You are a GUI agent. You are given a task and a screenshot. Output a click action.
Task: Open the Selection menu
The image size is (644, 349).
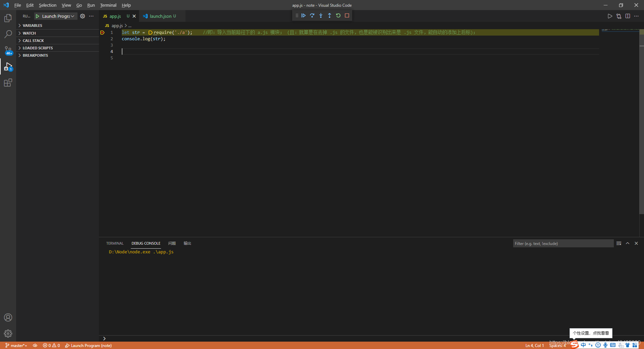(48, 5)
